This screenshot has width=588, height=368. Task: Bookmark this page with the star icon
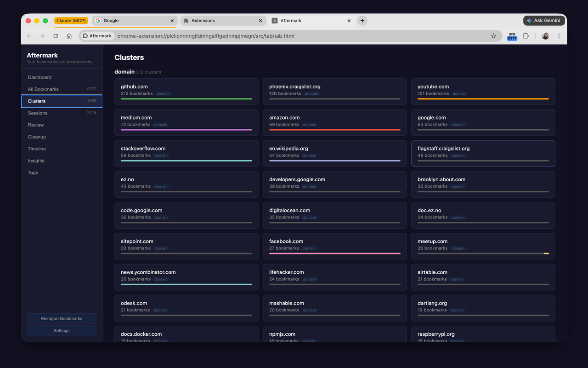coord(493,36)
